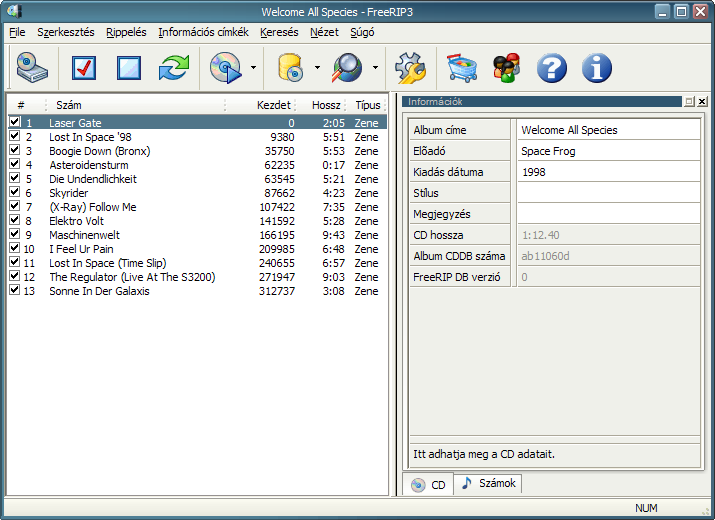Click the people community icon
Viewport: 715px width, 520px height.
coord(507,68)
